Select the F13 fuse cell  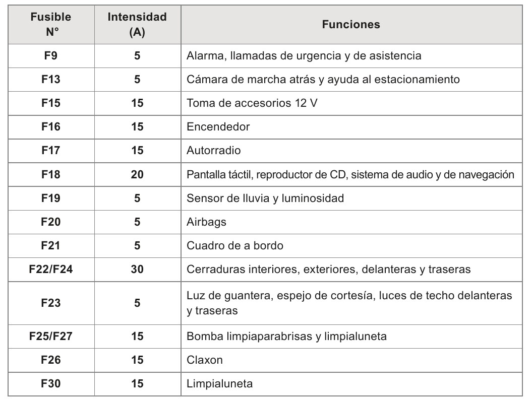(x=51, y=79)
